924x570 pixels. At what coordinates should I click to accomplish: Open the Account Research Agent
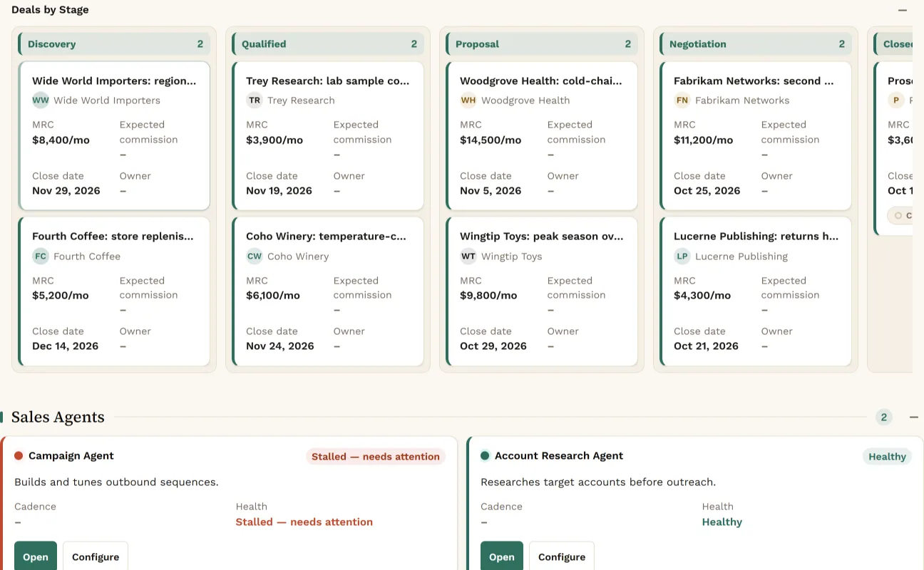[x=502, y=556]
